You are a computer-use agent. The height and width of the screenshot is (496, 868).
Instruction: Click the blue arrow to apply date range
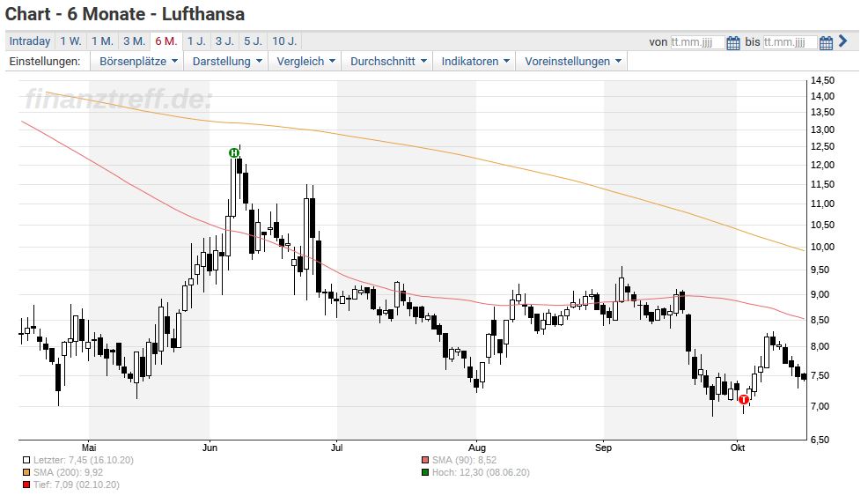click(x=843, y=41)
